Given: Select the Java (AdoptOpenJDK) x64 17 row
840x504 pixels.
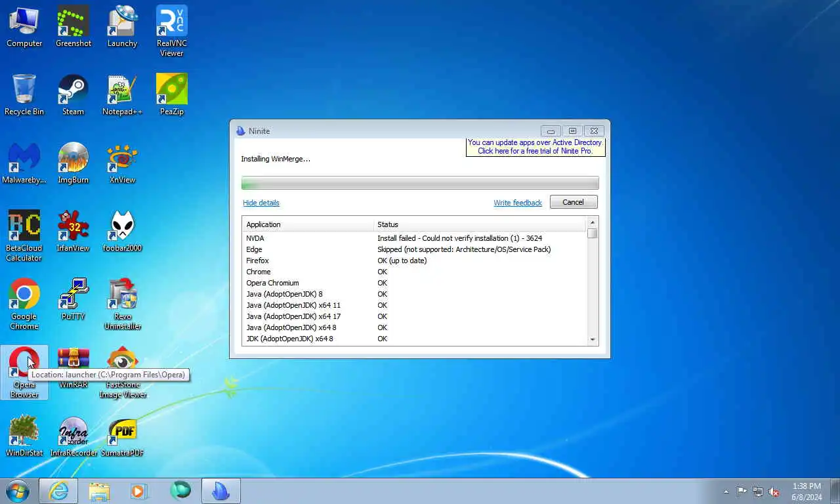Looking at the screenshot, I should [x=415, y=316].
